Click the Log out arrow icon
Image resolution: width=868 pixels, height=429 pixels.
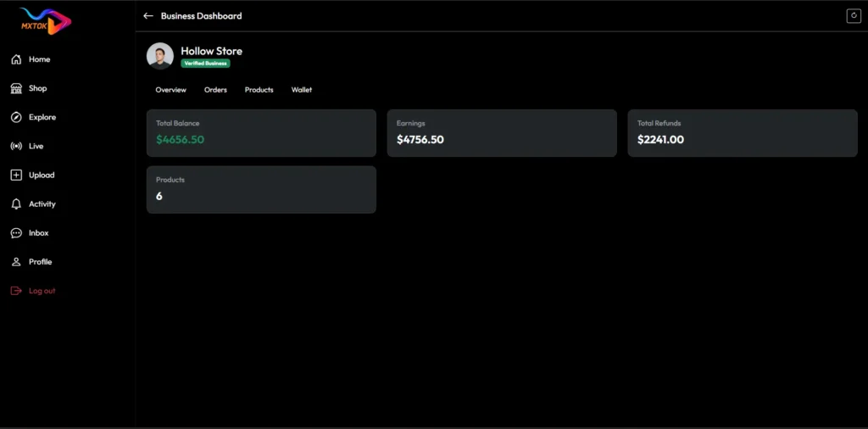pos(16,291)
